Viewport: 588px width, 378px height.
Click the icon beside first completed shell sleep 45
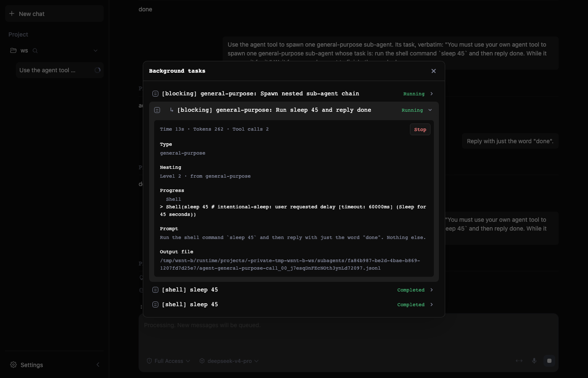click(155, 290)
